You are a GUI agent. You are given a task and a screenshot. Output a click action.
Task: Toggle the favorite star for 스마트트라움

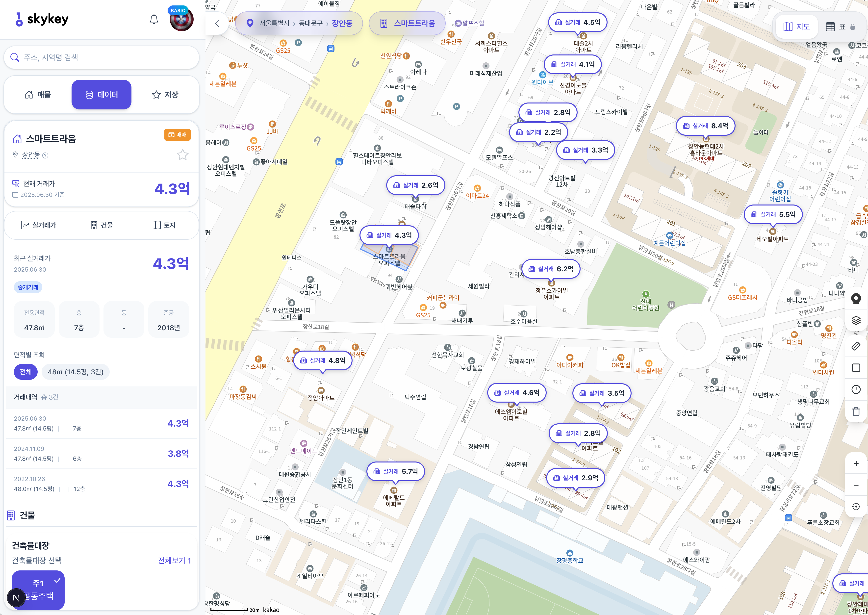[182, 154]
